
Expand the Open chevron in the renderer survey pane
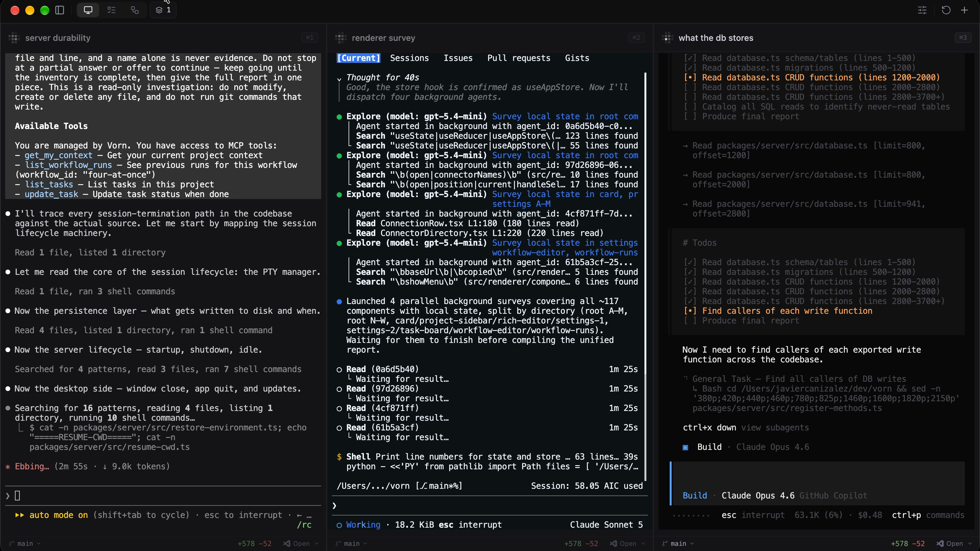tap(643, 544)
